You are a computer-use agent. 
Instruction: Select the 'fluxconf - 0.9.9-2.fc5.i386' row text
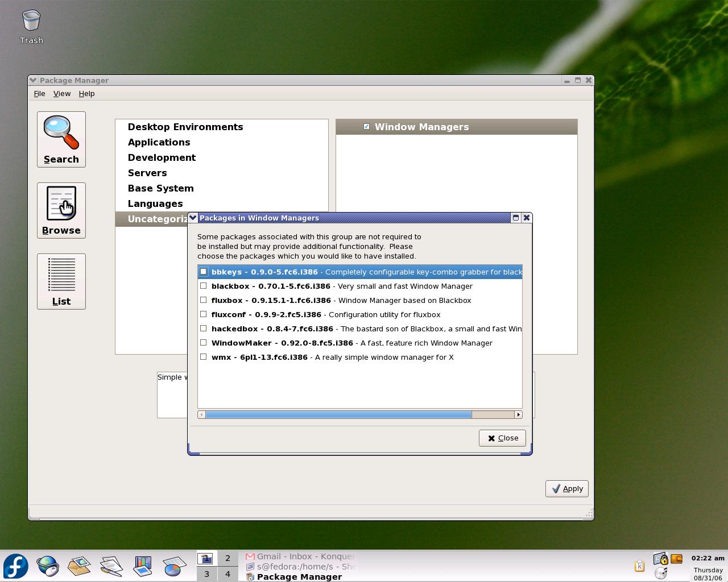(x=266, y=315)
